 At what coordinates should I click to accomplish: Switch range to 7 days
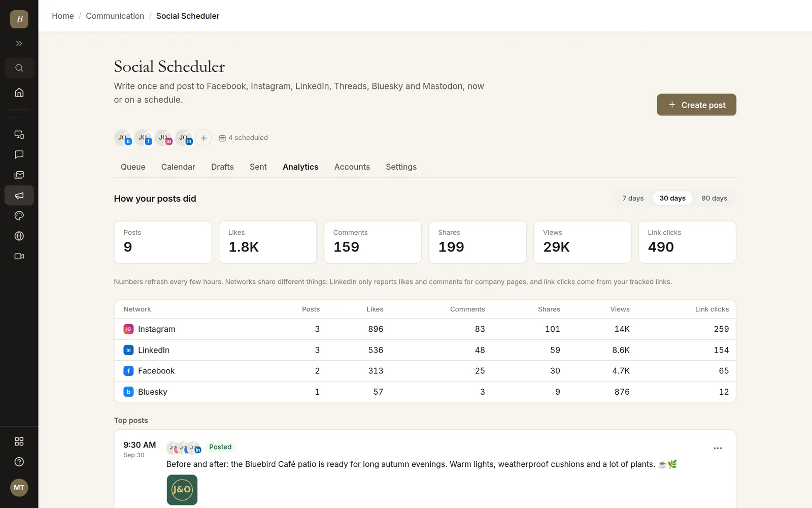click(633, 198)
